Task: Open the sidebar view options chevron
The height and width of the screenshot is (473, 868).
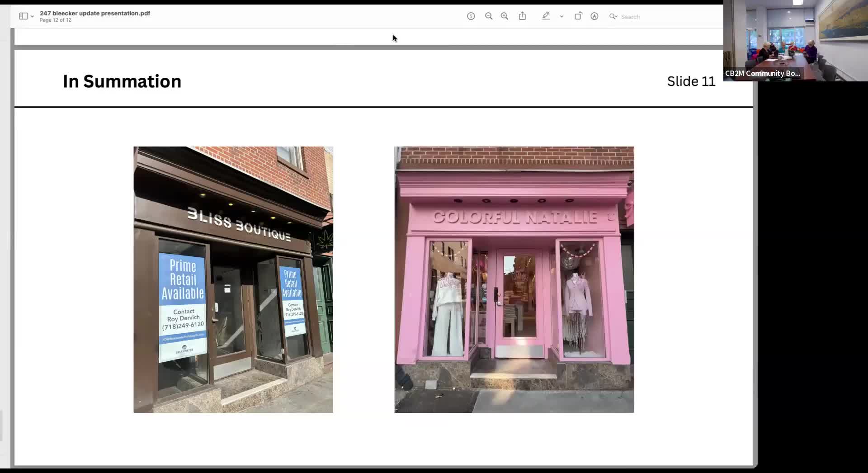Action: (32, 17)
